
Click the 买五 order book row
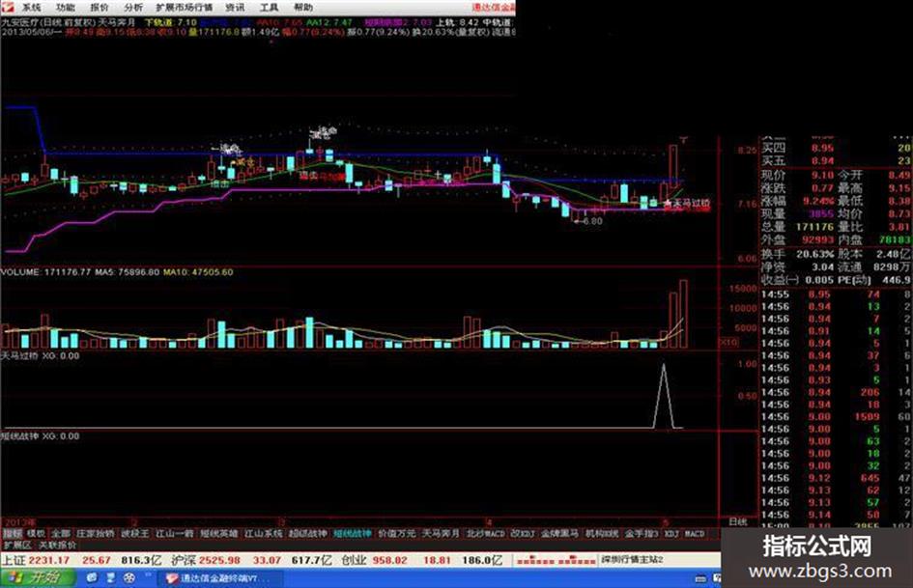click(x=836, y=160)
